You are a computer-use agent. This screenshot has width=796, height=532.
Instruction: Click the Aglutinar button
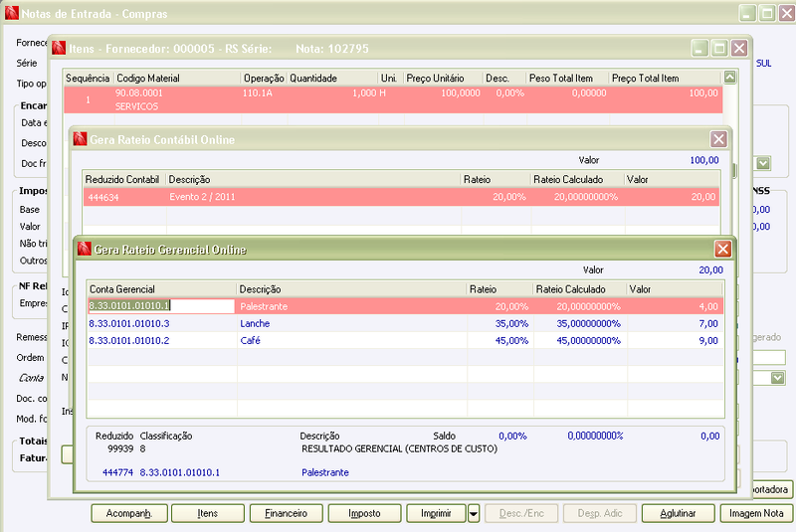(x=678, y=513)
